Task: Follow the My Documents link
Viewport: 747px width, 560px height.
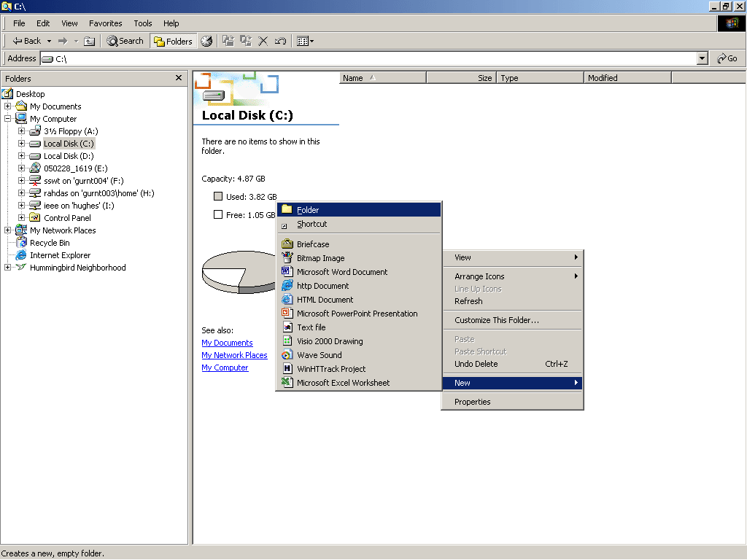Action: point(227,342)
